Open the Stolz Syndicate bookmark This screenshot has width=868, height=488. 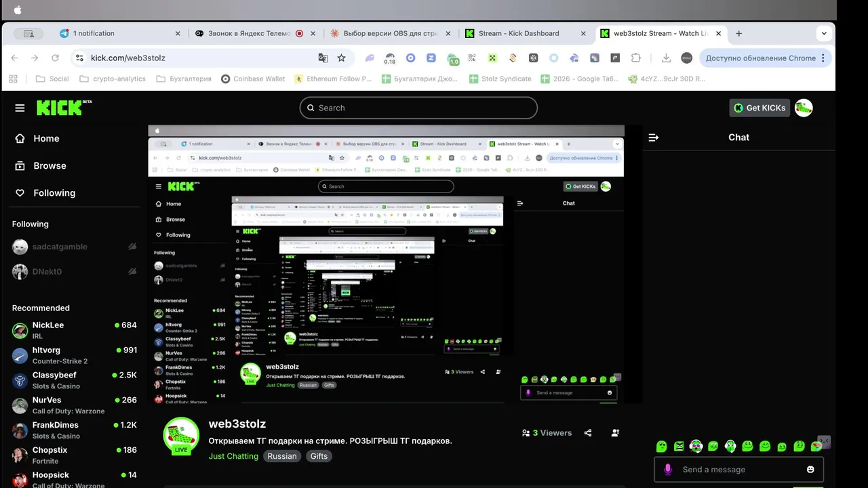click(x=500, y=79)
